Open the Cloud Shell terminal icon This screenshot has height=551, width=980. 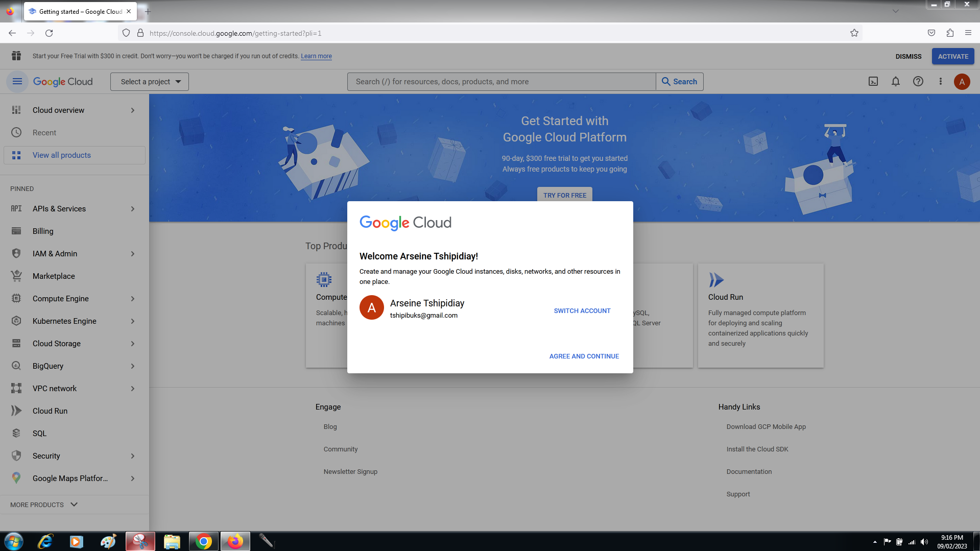(x=873, y=82)
